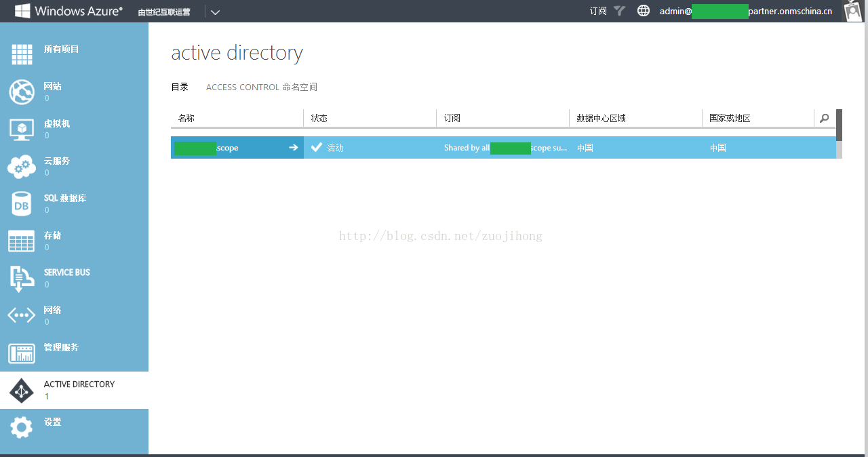The image size is (868, 457).
Task: Select 网络 in the sidebar
Action: [x=53, y=310]
